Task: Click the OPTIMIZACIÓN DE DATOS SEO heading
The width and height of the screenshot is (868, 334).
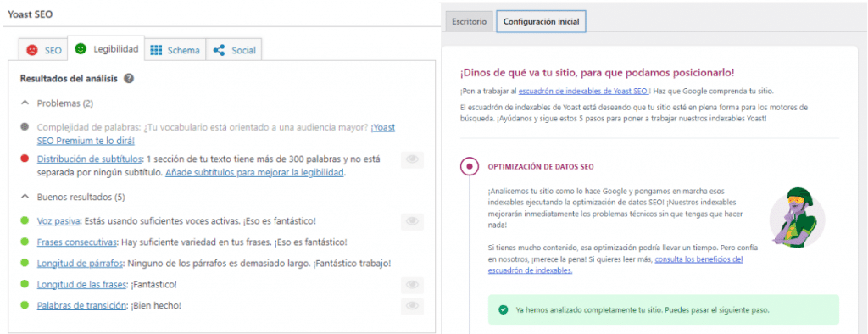Action: 541,166
